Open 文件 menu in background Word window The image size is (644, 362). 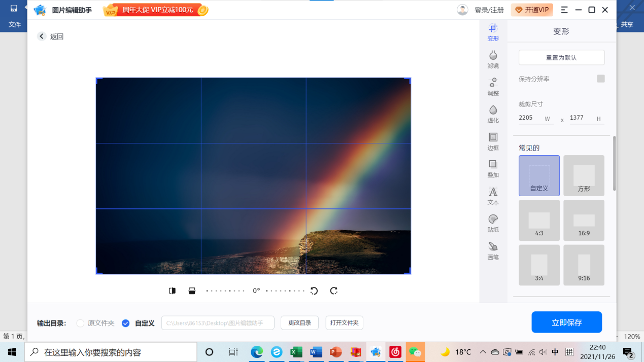[x=15, y=24]
